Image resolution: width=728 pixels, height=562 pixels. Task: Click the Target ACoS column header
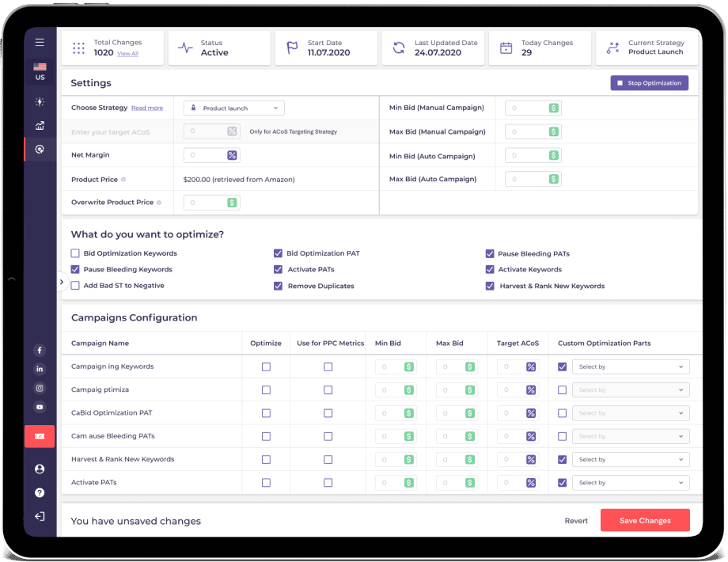[x=518, y=344]
